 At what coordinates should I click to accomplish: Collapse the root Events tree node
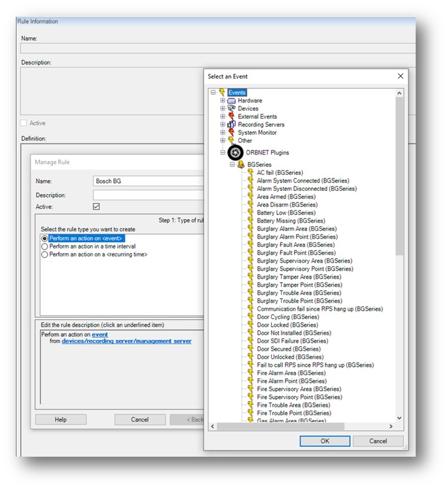pyautogui.click(x=213, y=92)
